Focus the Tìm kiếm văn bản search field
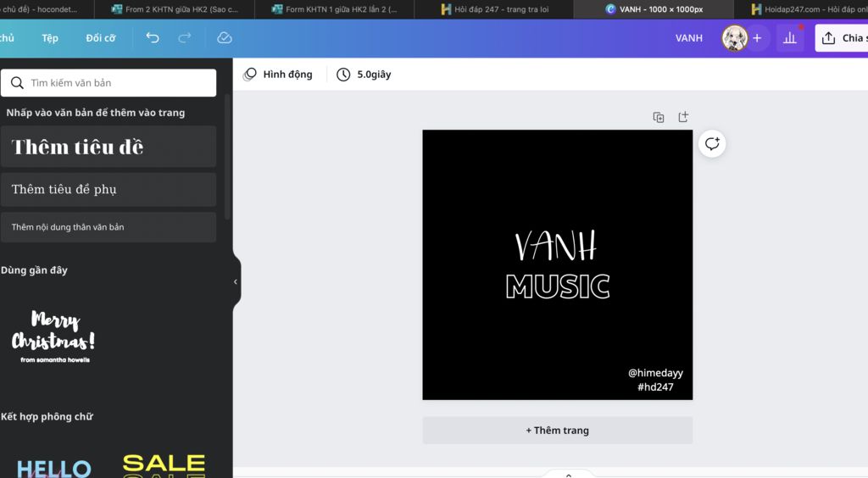 (108, 83)
